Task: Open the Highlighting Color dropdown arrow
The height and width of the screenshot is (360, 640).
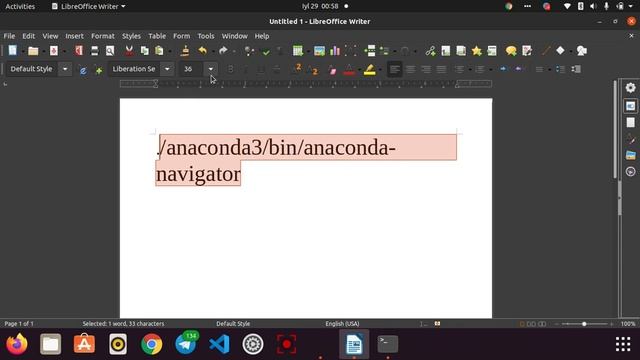Action: (380, 70)
